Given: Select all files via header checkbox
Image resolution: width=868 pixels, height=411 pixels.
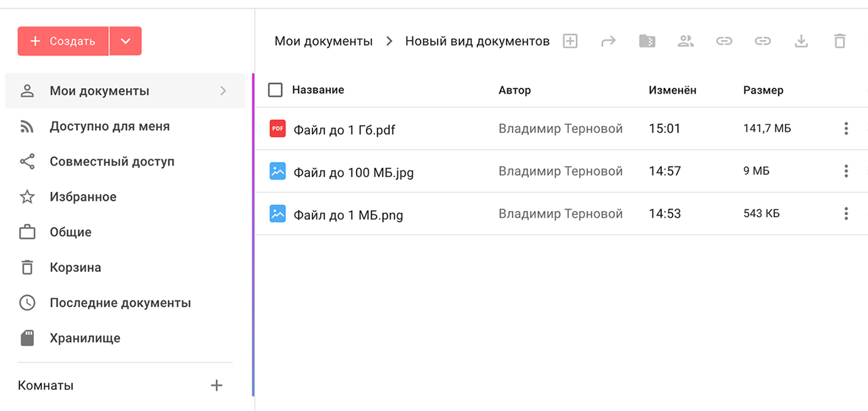Looking at the screenshot, I should click(x=275, y=90).
